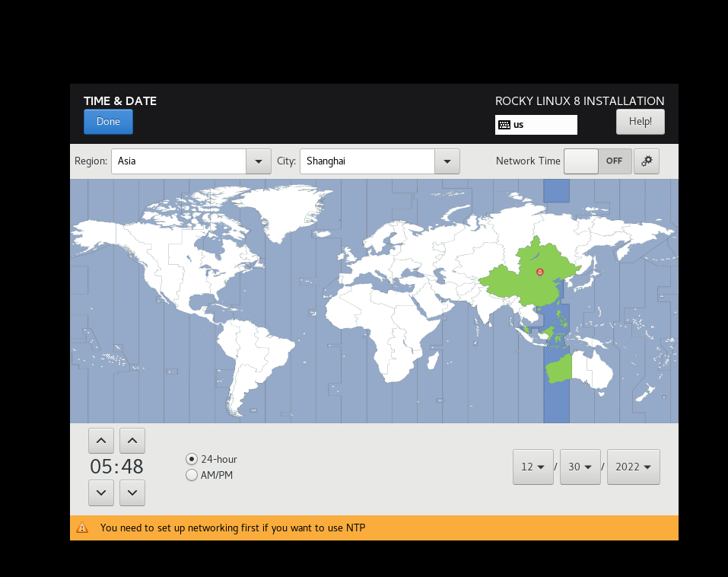Open the City dropdown arrow
Screen dimensions: 728x577
[447, 161]
